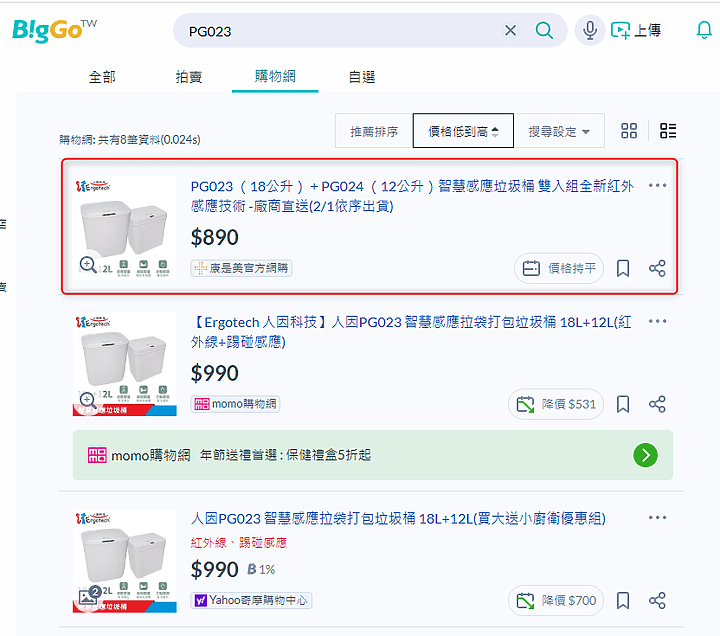Open more options for the Yahoo item
This screenshot has height=636, width=720.
point(657,518)
